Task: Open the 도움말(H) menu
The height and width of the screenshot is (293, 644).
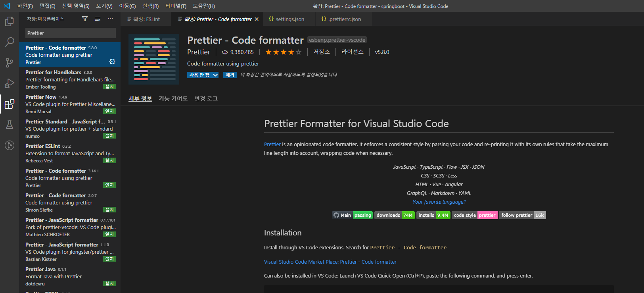Action: click(204, 6)
